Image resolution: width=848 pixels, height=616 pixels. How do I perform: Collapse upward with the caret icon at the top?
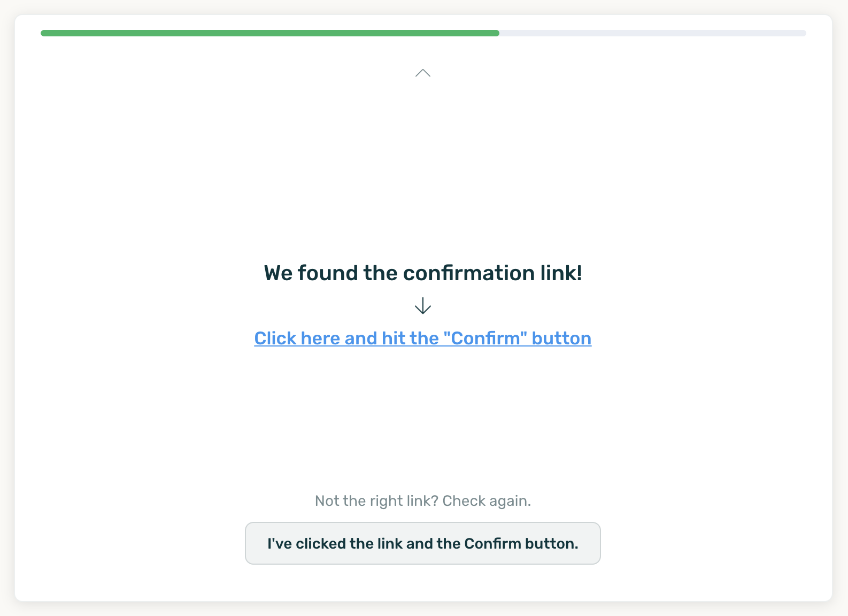tap(423, 73)
